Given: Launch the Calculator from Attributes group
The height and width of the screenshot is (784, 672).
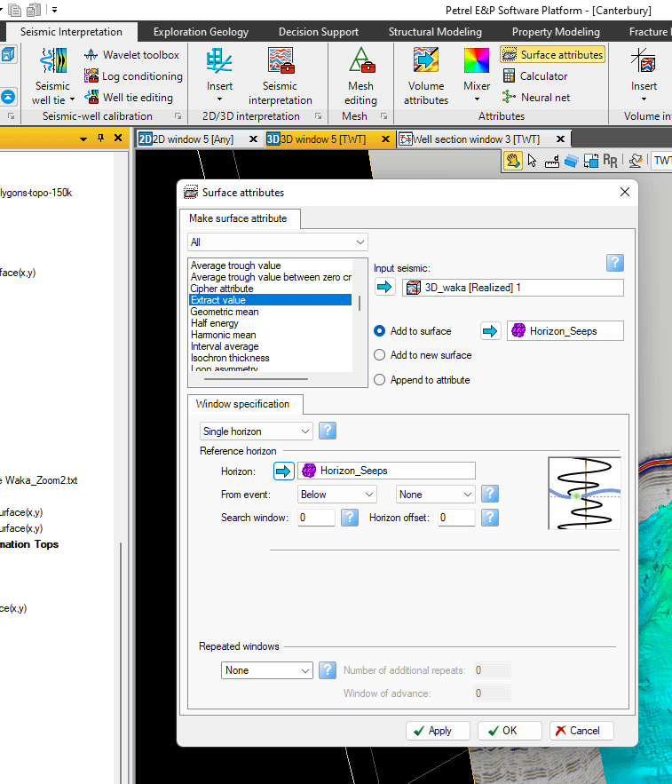Looking at the screenshot, I should pos(535,76).
